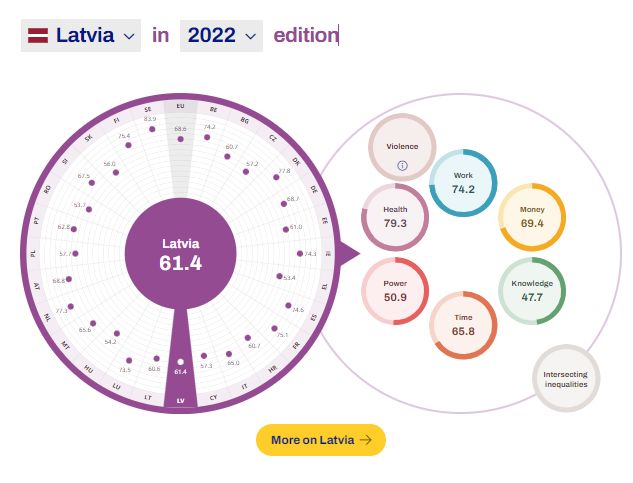Image resolution: width=633 pixels, height=483 pixels.
Task: Select the Health domain circle
Action: [x=395, y=216]
